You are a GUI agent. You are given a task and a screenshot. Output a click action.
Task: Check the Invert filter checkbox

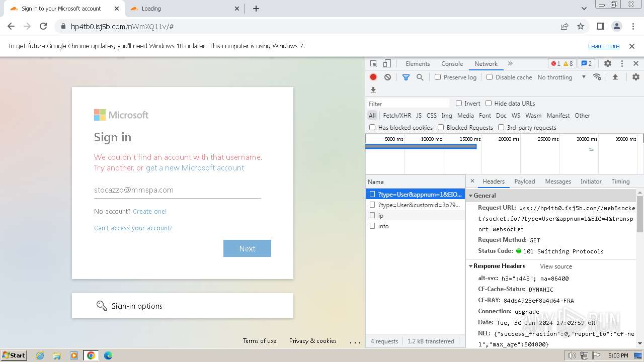click(x=459, y=103)
